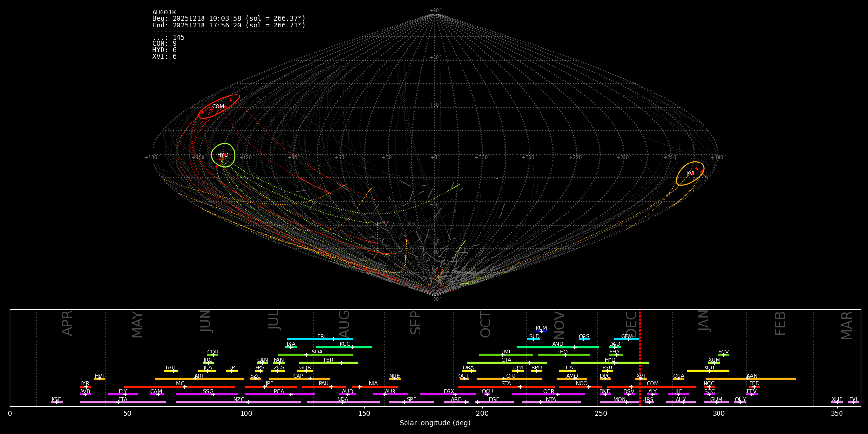Select the KUM shower bar in the timeline
Screen dimensions: 868x434
[542, 331]
